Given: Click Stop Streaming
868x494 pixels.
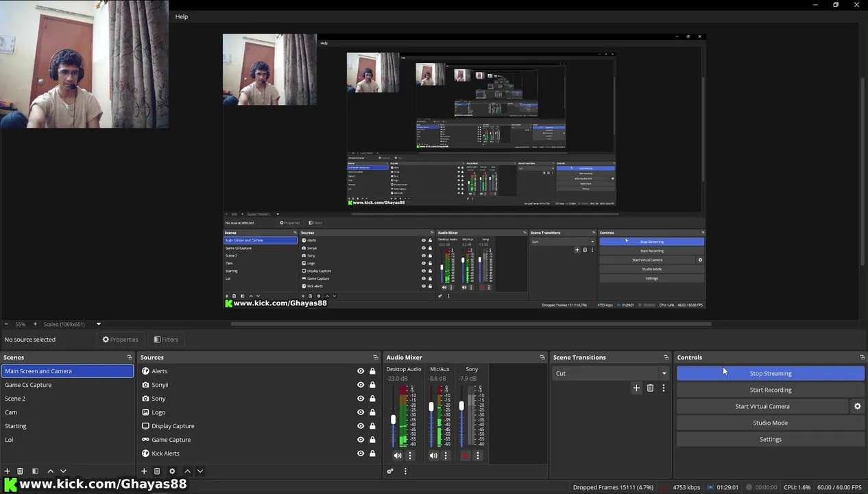Looking at the screenshot, I should click(x=771, y=373).
